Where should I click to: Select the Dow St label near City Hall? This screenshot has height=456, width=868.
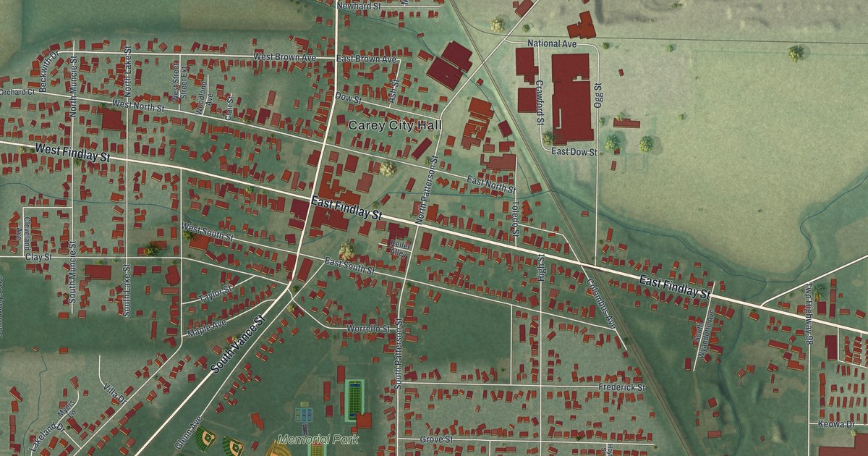349,98
